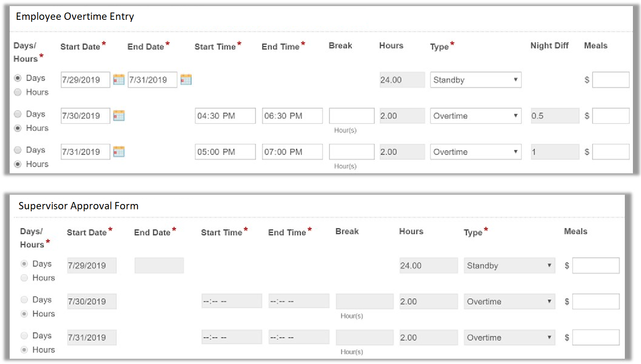Click employee entry Start Date field 7/29/2019
The height and width of the screenshot is (364, 641).
[85, 80]
